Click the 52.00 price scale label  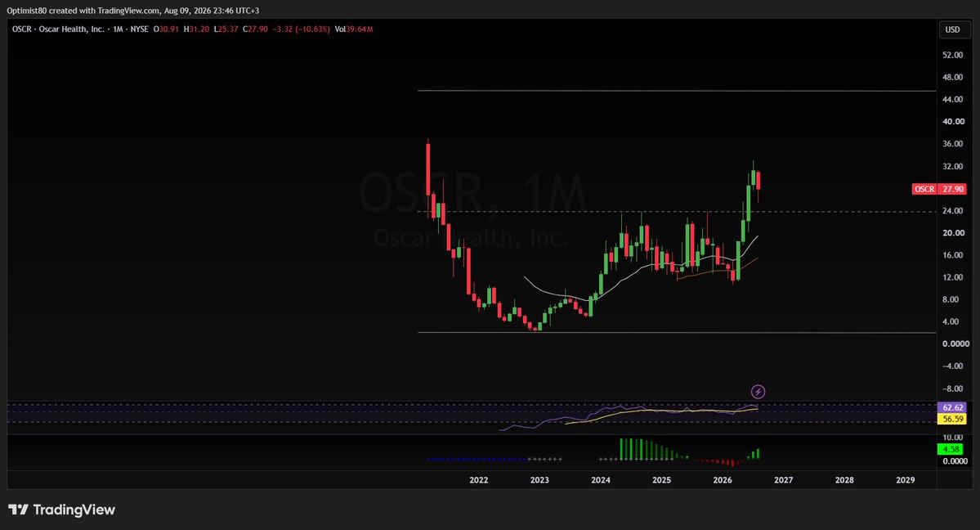point(952,55)
